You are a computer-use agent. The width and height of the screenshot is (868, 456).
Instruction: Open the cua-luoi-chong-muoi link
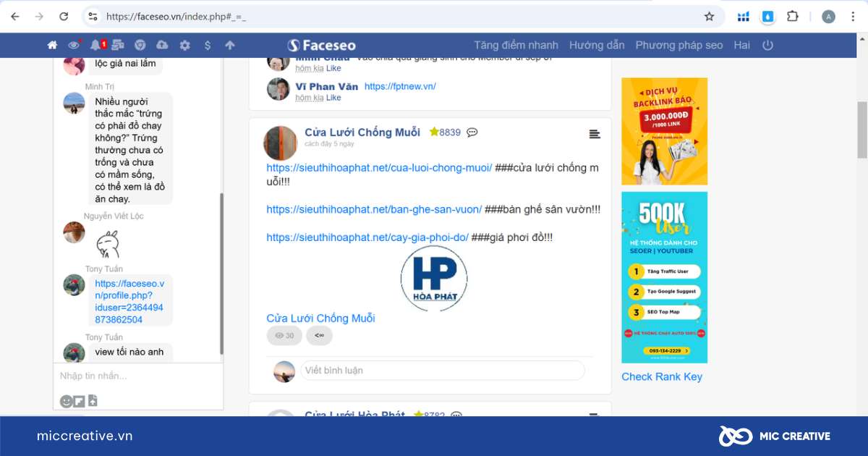click(x=379, y=168)
